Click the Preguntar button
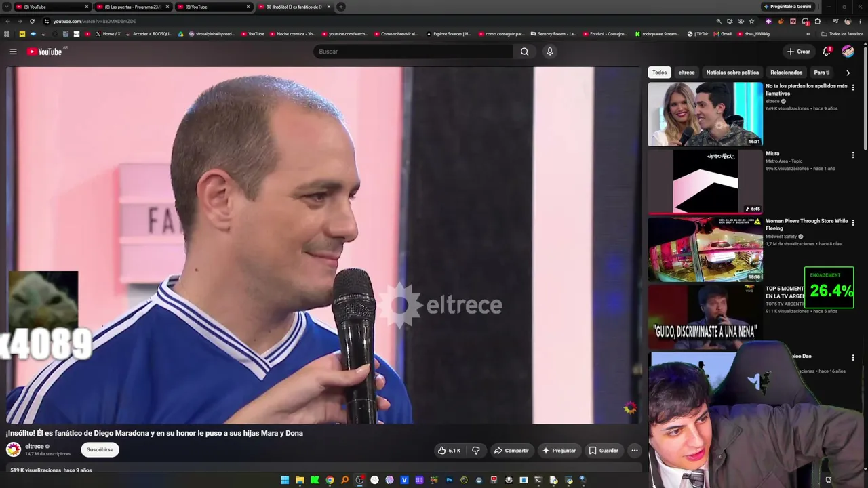Image resolution: width=868 pixels, height=488 pixels. tap(559, 450)
